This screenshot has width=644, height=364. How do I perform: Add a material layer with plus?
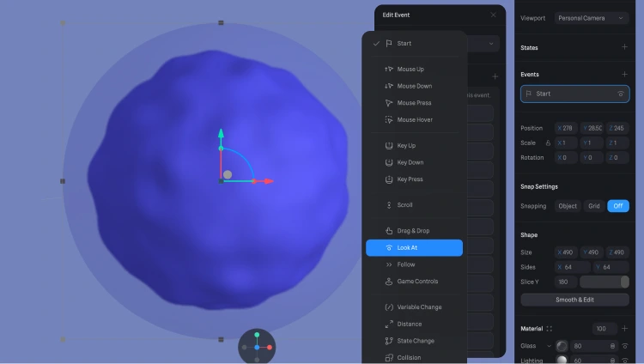[624, 328]
